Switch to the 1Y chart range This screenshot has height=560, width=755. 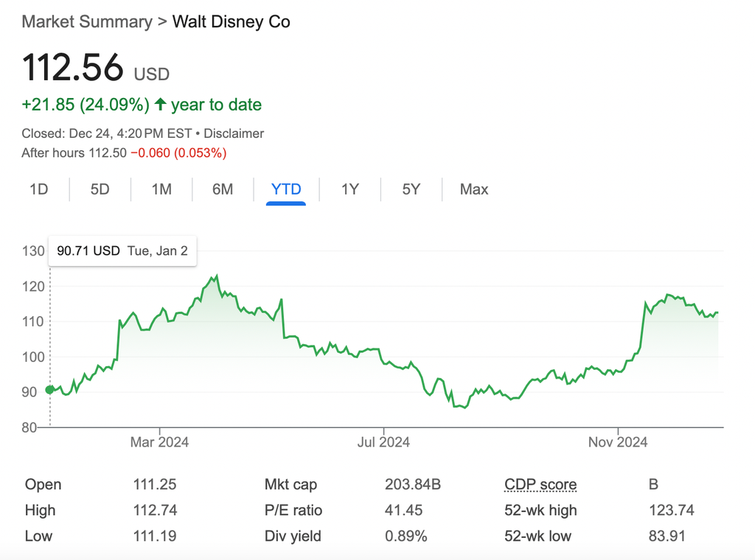(x=350, y=189)
